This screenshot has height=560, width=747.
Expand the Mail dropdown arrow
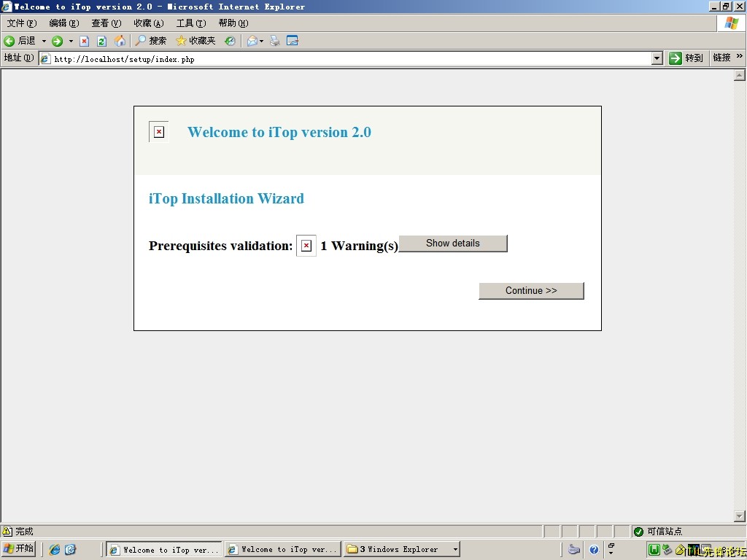point(262,41)
